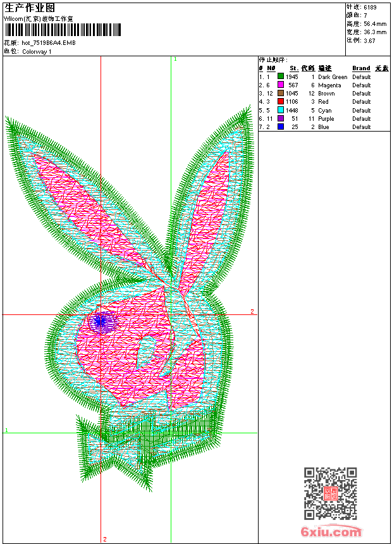
Task: Select the stitch count value '6189'
Action: point(370,7)
